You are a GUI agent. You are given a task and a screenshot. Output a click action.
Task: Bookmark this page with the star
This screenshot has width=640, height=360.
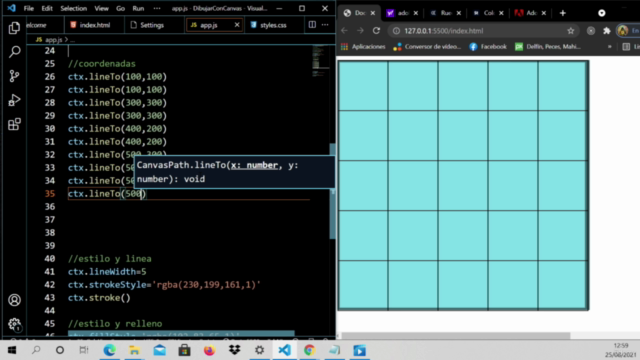point(571,31)
